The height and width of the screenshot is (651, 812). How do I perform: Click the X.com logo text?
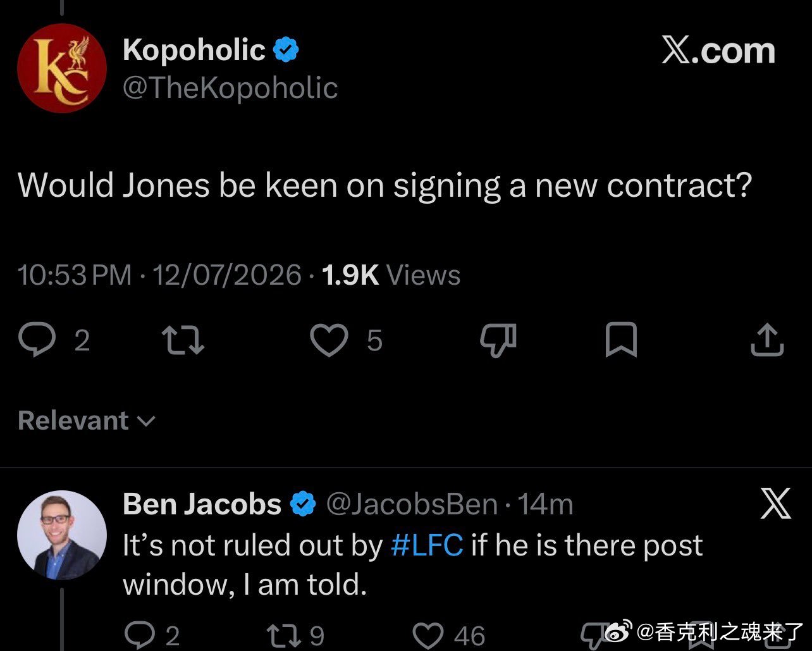coord(718,51)
